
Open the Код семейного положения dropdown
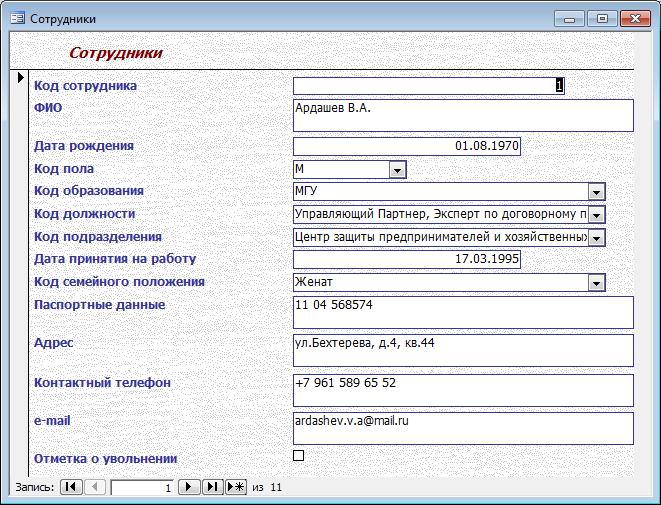[597, 282]
